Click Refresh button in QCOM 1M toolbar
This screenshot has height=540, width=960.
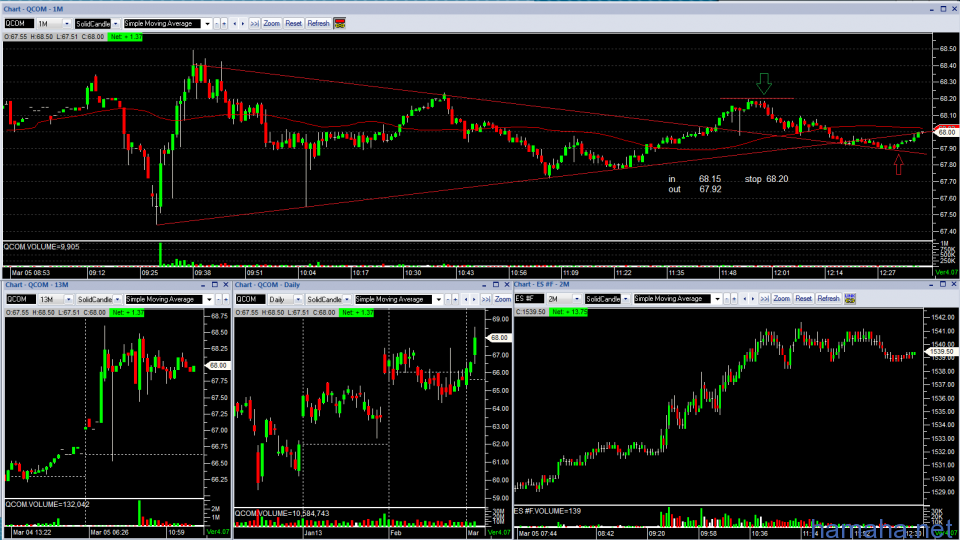[318, 23]
